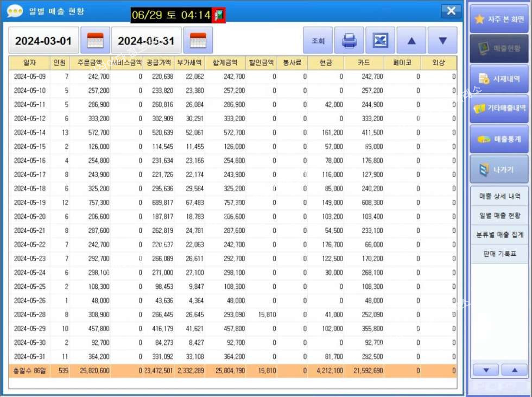Screen dimensions: 532x397
Task: Select the row dated 2024-05-10
Action: click(x=233, y=91)
